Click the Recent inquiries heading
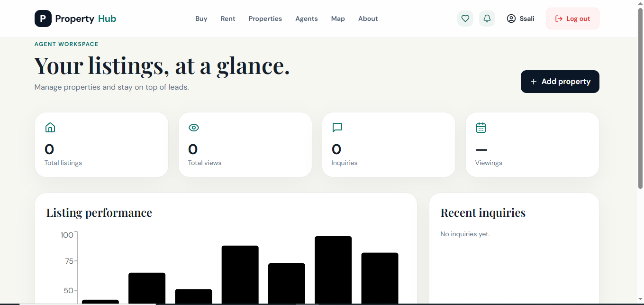The height and width of the screenshot is (305, 644). click(483, 213)
